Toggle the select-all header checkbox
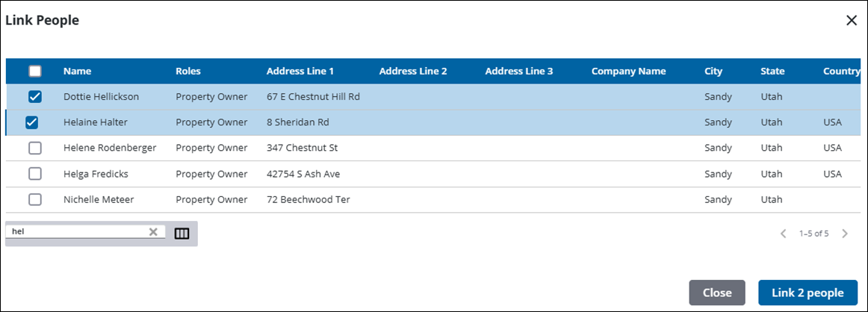The image size is (868, 312). [x=35, y=72]
